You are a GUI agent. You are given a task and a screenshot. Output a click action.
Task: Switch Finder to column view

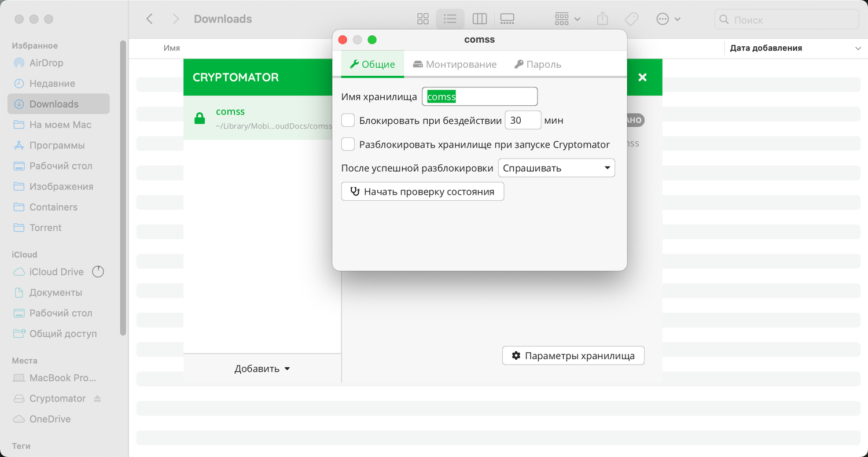[480, 19]
